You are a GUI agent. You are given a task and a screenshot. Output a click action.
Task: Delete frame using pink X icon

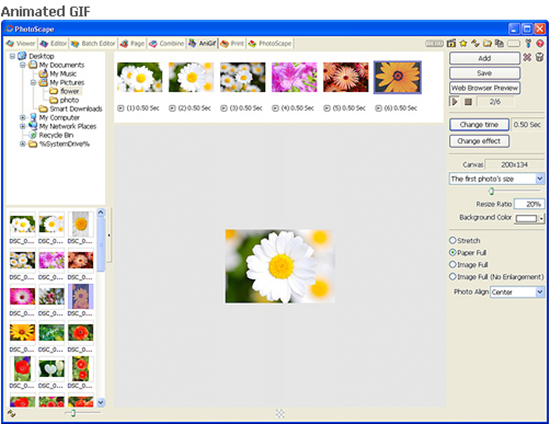[527, 57]
